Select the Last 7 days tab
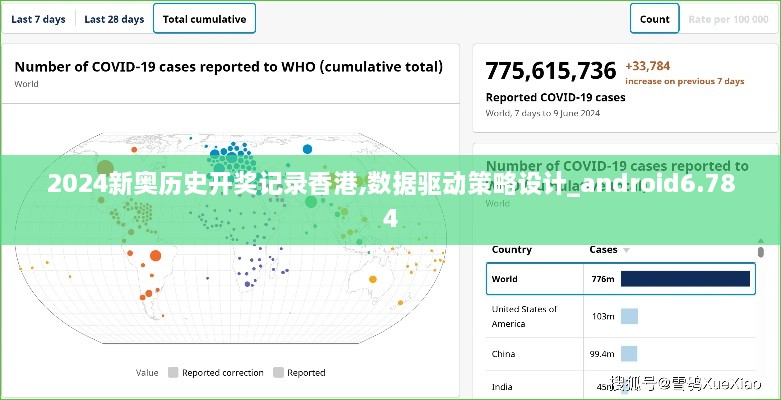Screen dimensions: 781x400 click(x=38, y=19)
